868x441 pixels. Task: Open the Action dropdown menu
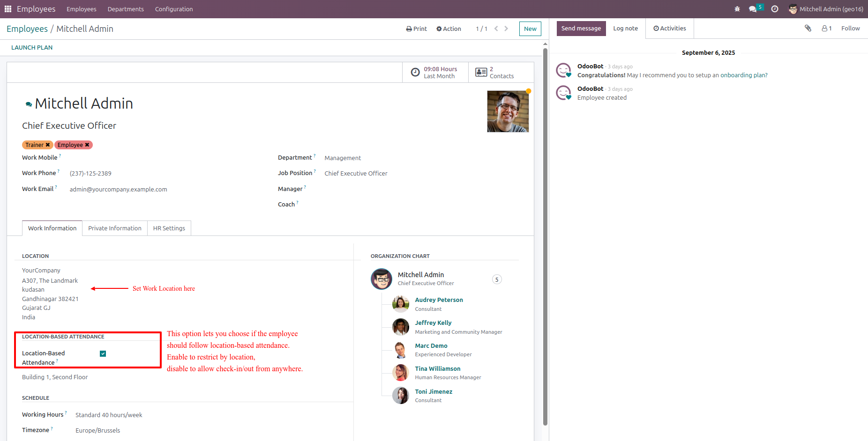[449, 29]
